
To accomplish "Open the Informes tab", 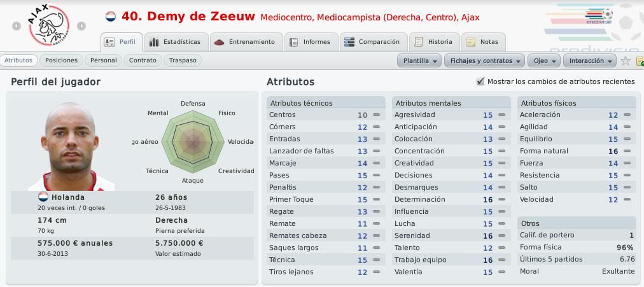I will (311, 42).
